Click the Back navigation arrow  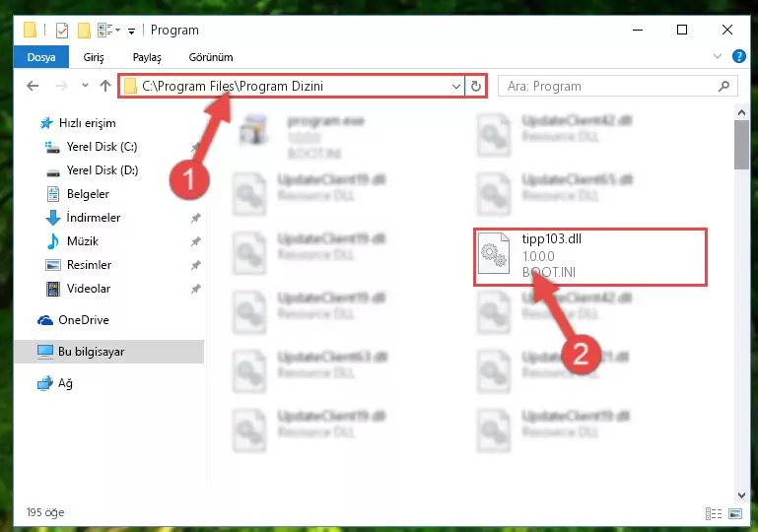click(x=33, y=86)
